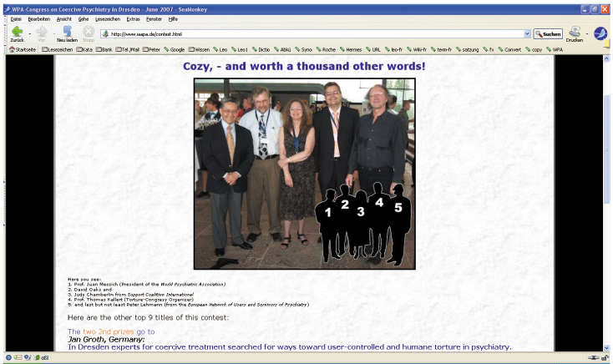This screenshot has height=364, width=613.
Task: Click the vertical page scrollbar
Action: coord(607,209)
